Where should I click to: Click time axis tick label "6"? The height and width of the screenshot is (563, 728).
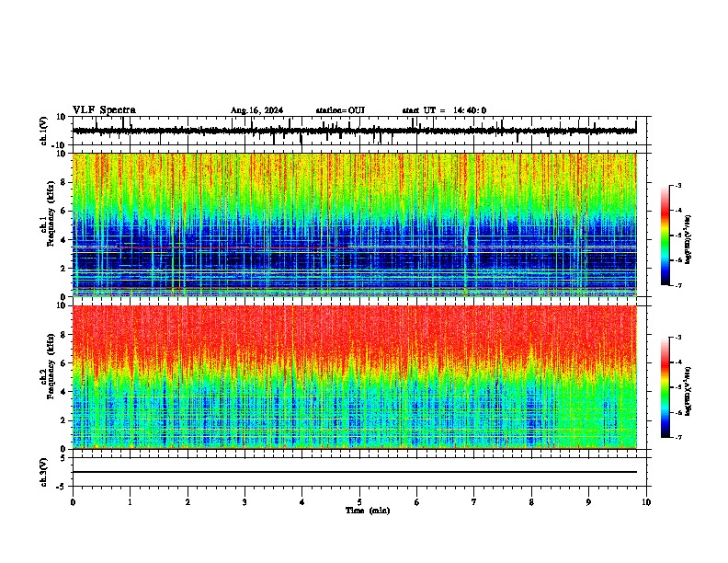417,502
